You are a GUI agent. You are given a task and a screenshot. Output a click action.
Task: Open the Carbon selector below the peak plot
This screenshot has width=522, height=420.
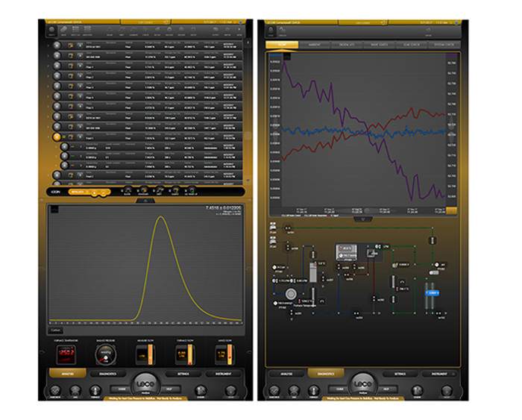point(57,329)
